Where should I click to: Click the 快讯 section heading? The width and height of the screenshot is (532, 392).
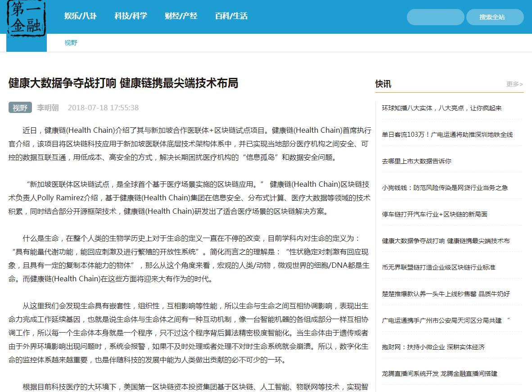383,84
